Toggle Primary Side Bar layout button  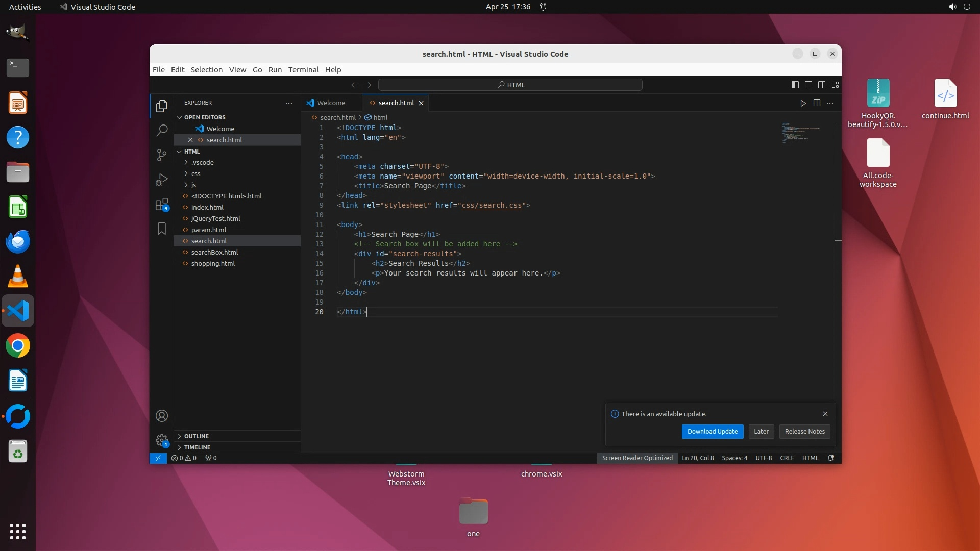click(x=795, y=85)
